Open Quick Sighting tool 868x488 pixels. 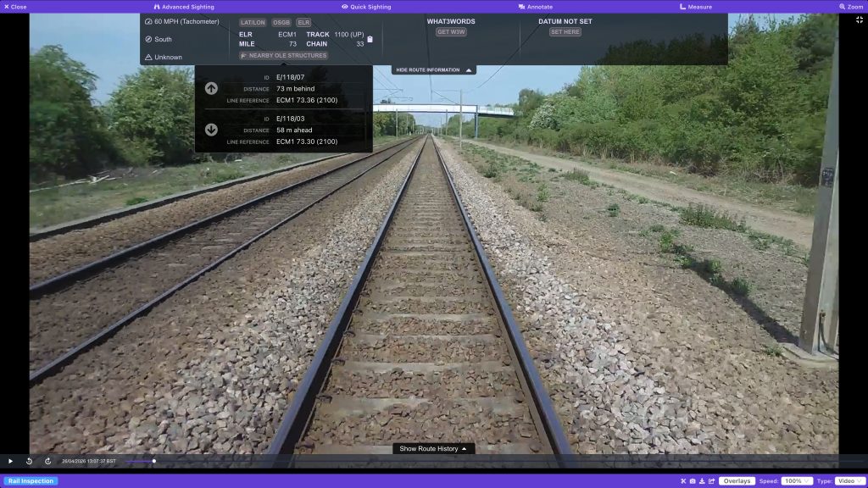click(366, 7)
